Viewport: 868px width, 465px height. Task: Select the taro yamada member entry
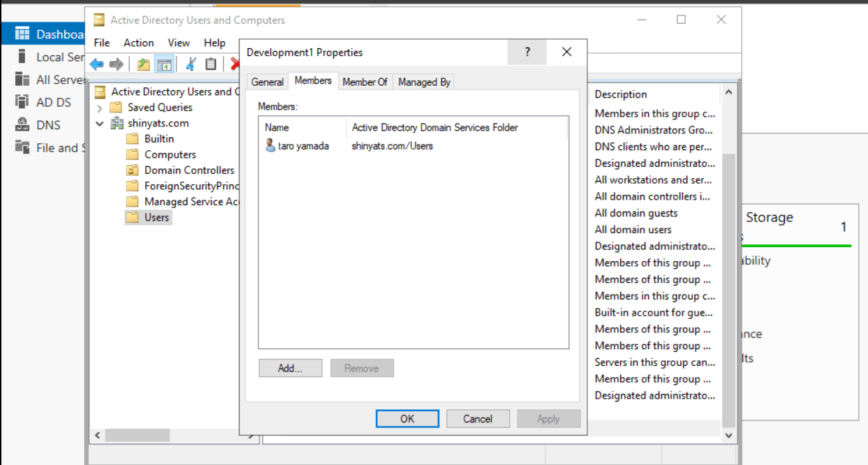[x=297, y=146]
